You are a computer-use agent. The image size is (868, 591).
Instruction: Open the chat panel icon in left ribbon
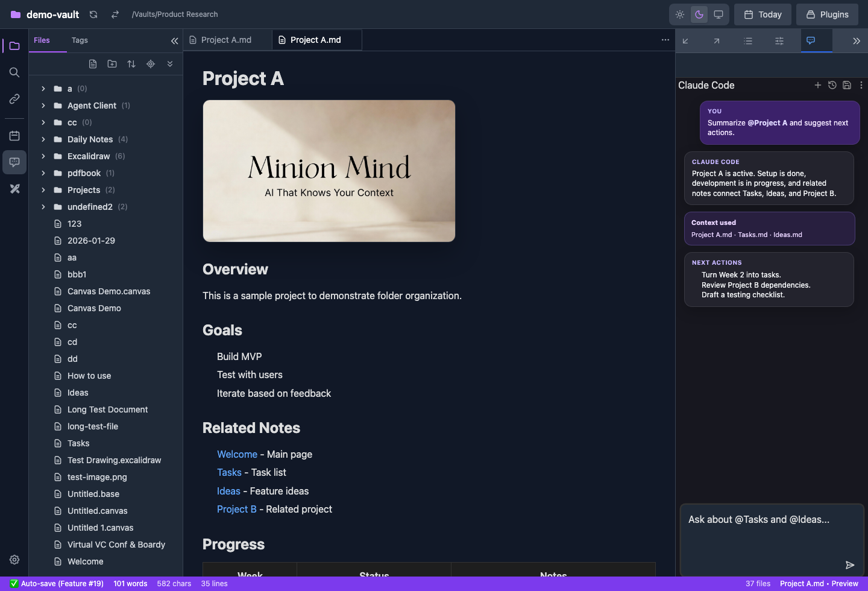point(14,162)
